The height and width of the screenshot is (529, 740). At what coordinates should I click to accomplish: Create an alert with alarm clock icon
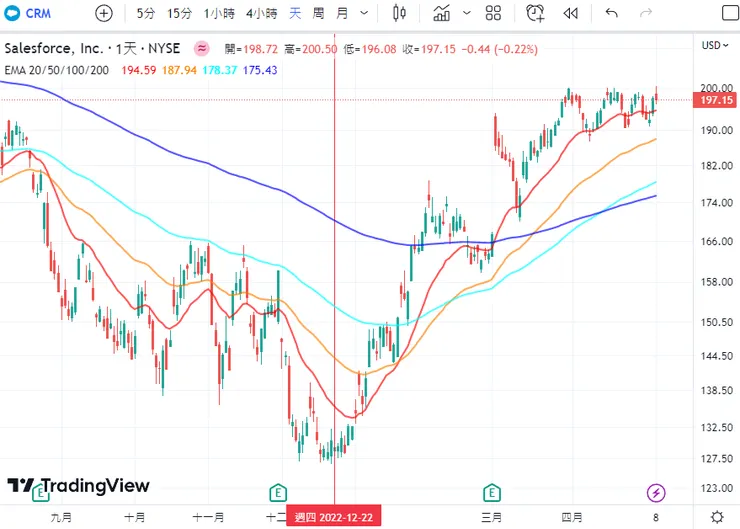(x=535, y=13)
